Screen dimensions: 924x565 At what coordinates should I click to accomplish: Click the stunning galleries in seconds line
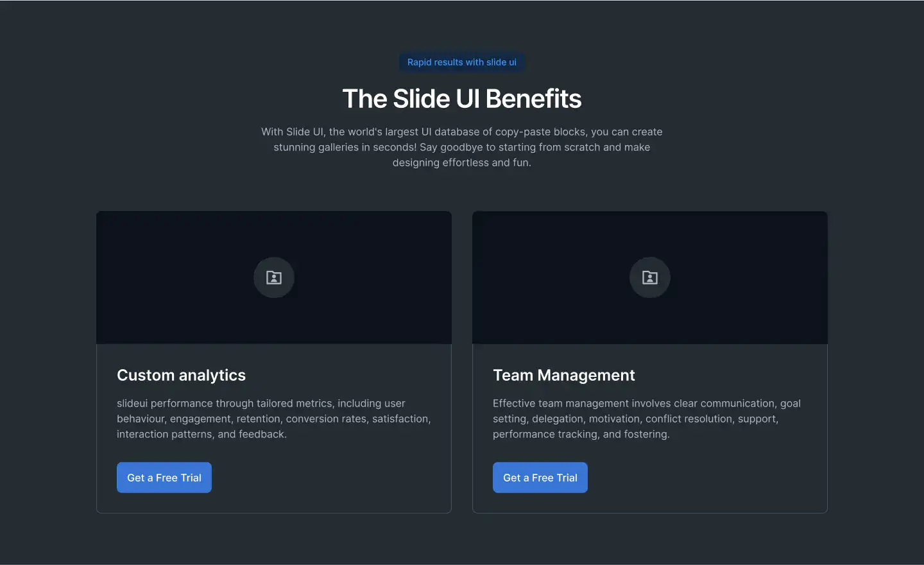click(x=462, y=147)
